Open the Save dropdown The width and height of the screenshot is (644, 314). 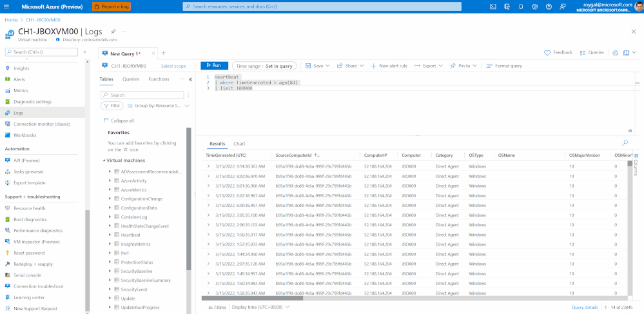click(318, 66)
